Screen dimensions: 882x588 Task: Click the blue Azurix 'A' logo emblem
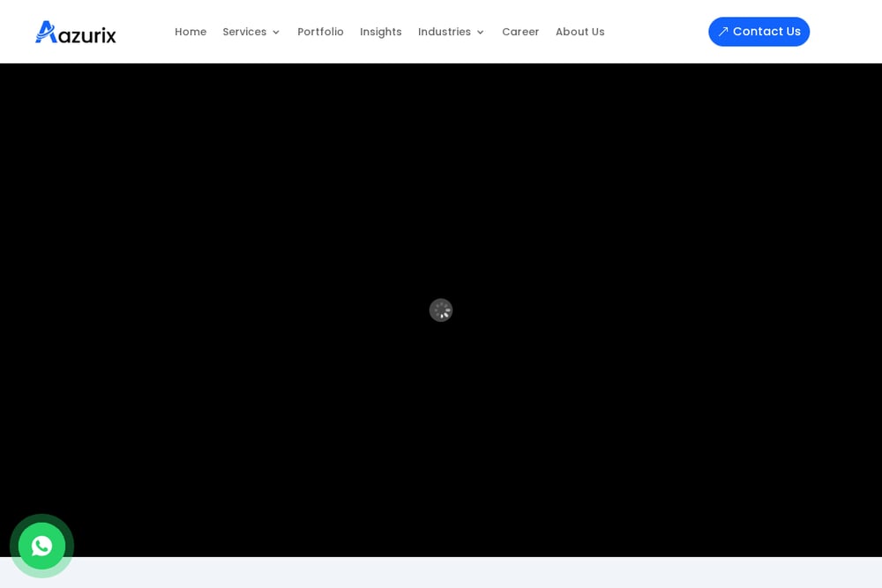click(x=46, y=32)
